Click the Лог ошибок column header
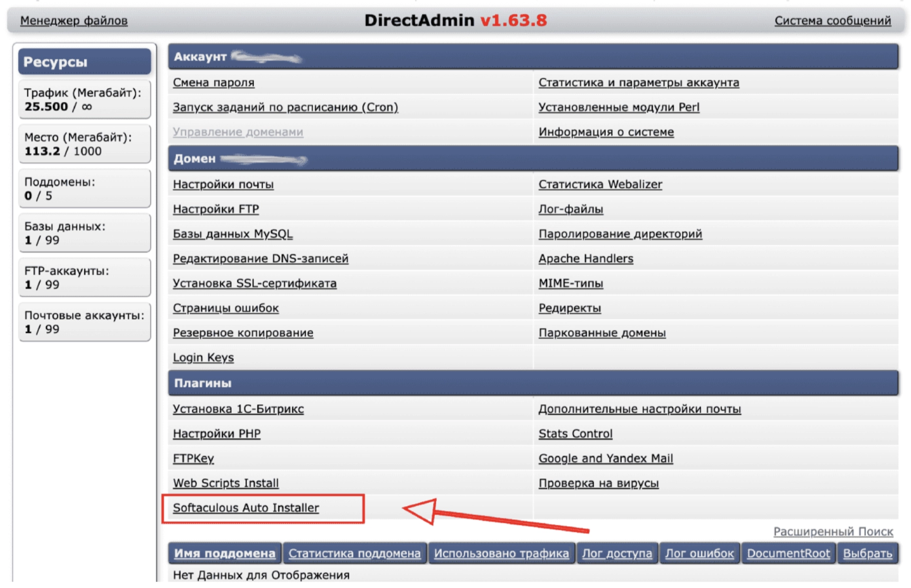The width and height of the screenshot is (911, 588). tap(699, 553)
